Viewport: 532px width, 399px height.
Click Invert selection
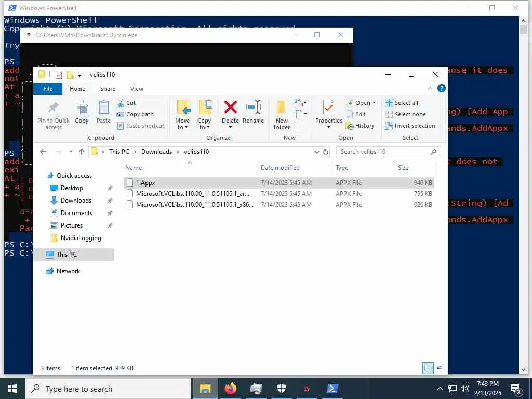coord(410,126)
